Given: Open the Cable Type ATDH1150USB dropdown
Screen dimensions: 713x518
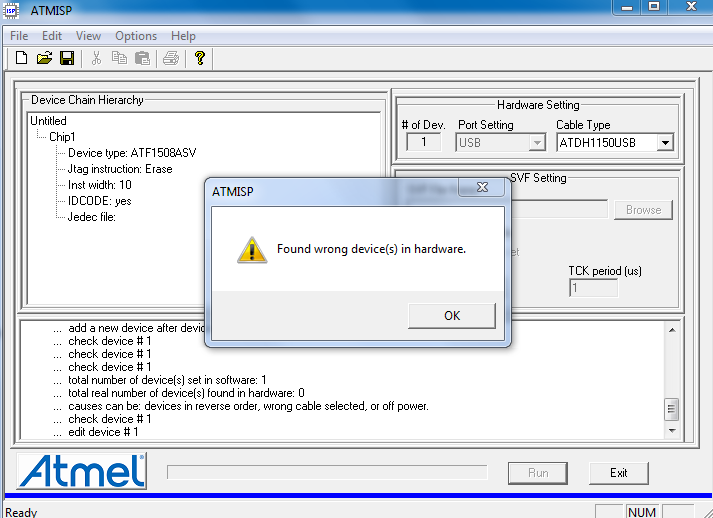Looking at the screenshot, I should pyautogui.click(x=665, y=143).
